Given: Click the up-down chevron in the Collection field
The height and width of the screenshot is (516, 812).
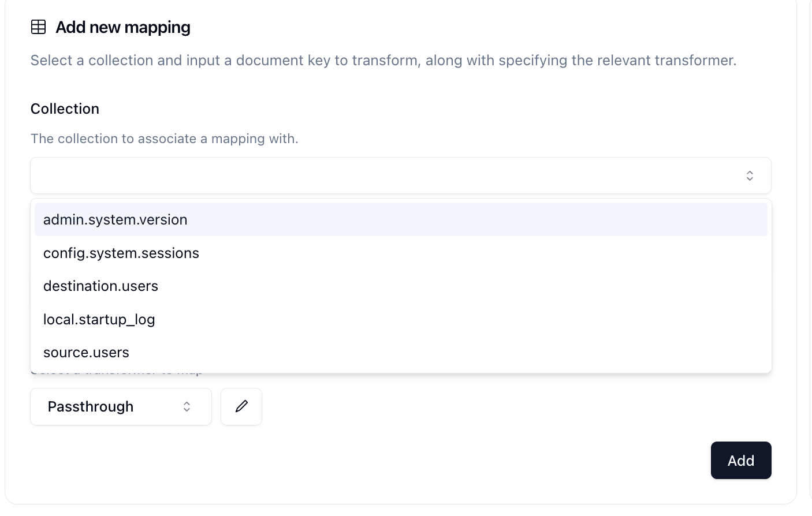Looking at the screenshot, I should [x=750, y=175].
